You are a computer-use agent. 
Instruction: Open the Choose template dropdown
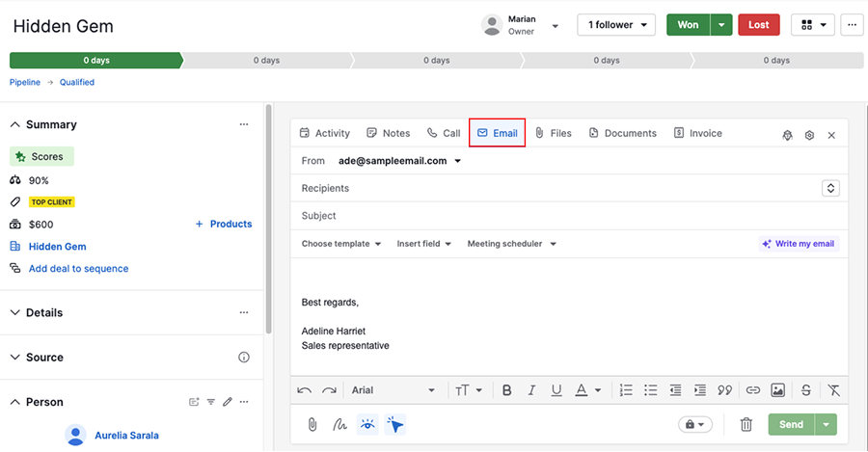pos(341,244)
